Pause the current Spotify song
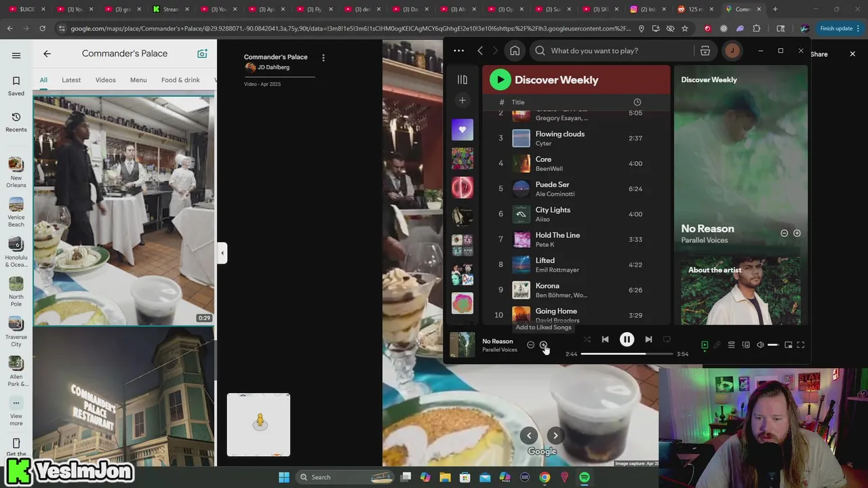 tap(627, 340)
